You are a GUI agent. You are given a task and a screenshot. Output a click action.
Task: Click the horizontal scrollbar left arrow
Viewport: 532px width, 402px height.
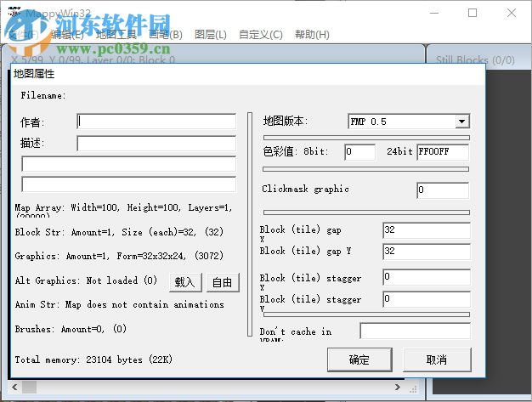tap(14, 387)
